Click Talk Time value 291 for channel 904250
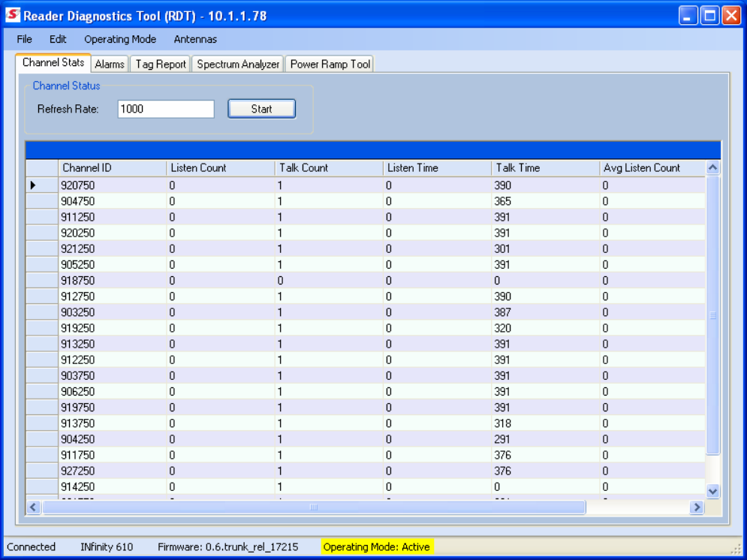Viewport: 747px width, 560px height. (545, 439)
